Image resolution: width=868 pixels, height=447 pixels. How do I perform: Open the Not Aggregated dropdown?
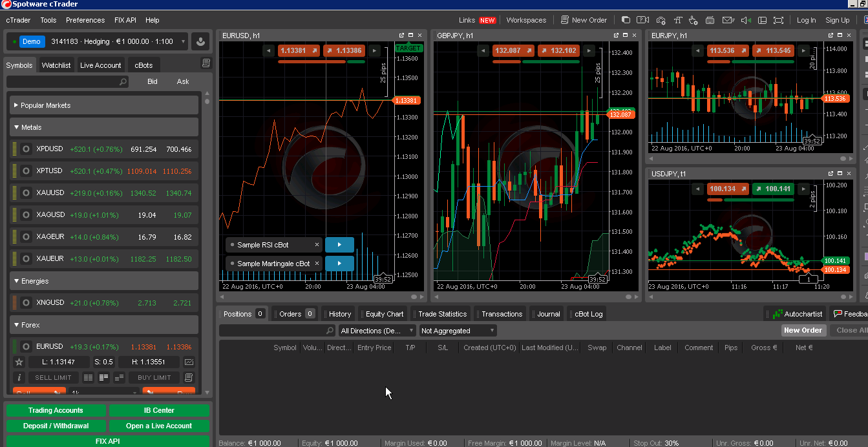click(458, 331)
